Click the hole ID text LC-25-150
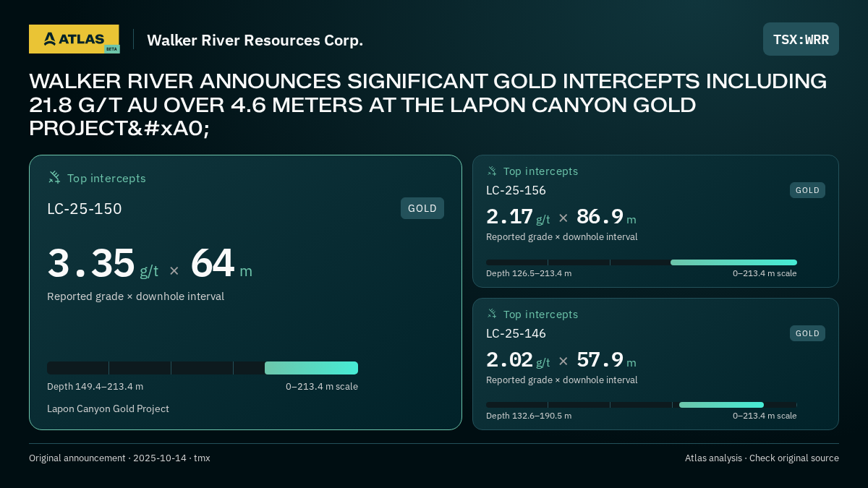This screenshot has width=868, height=488. coord(85,209)
